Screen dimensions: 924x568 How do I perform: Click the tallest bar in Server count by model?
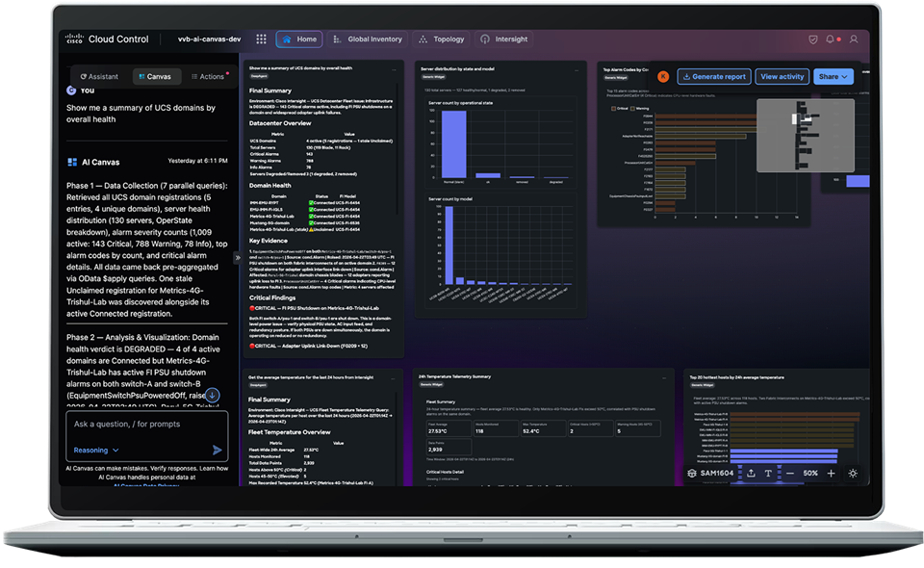(x=449, y=245)
